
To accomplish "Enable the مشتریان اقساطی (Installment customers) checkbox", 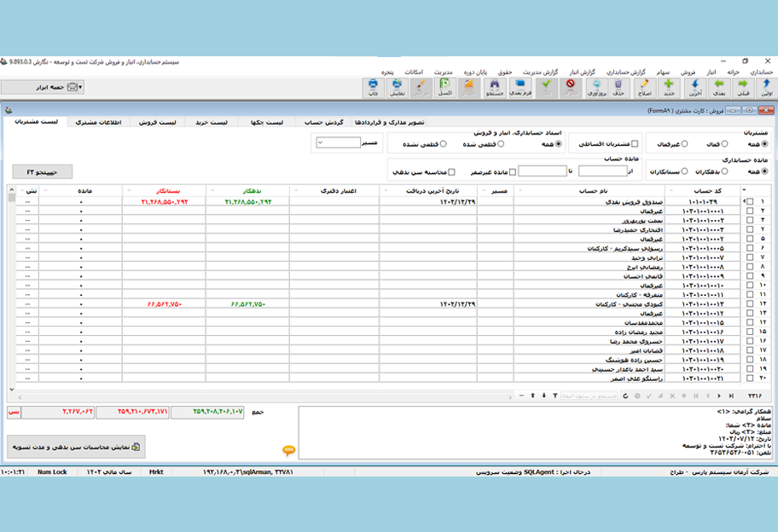I will point(635,144).
